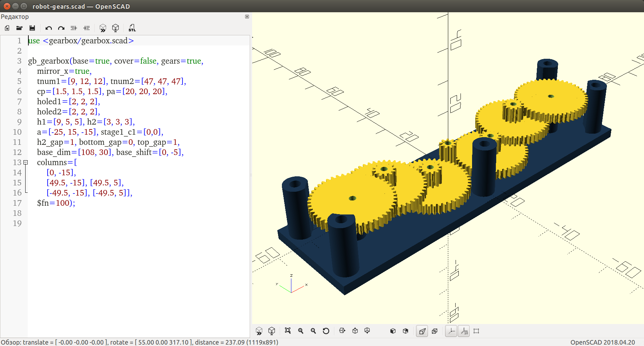The width and height of the screenshot is (644, 346).
Task: Click the h1=[9, 5, 5] line
Action: [x=86, y=122]
